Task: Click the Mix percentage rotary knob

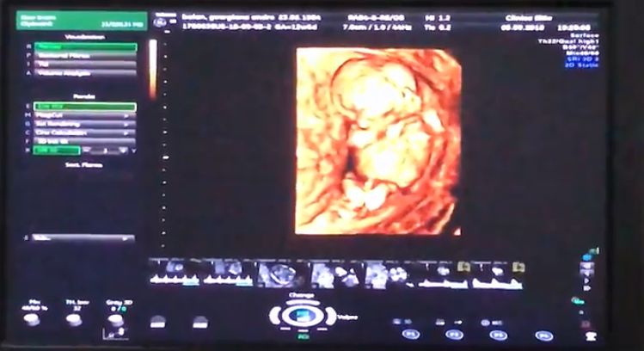Action: (x=32, y=320)
